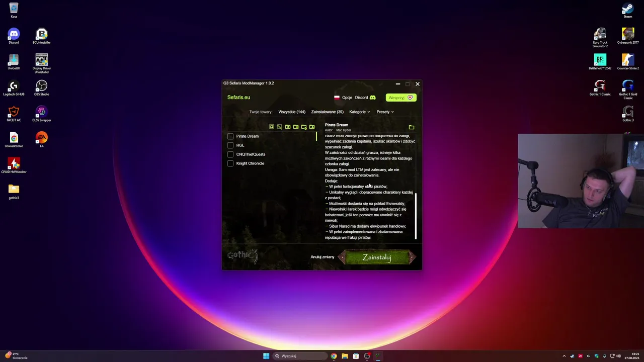Open Microsoft Store from the taskbar

coord(356,356)
